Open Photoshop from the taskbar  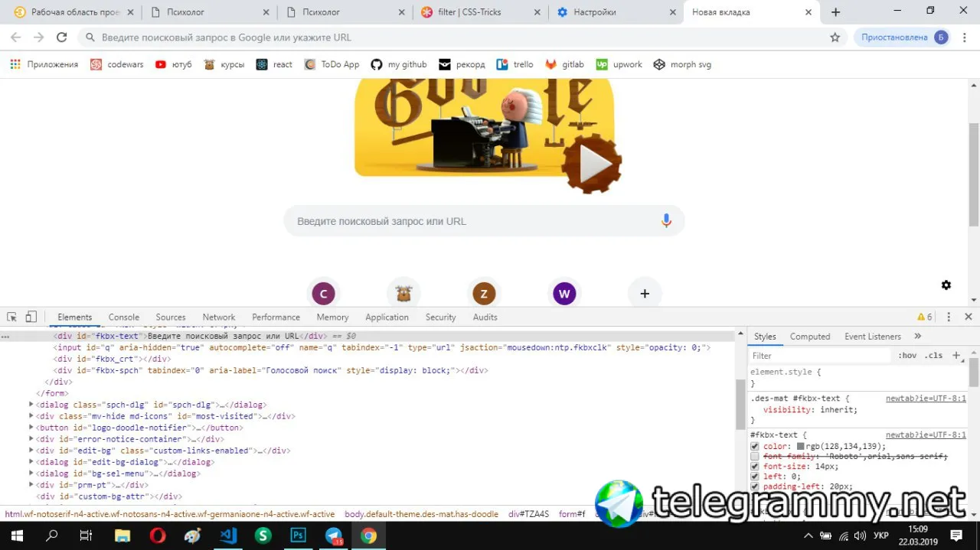coord(299,536)
